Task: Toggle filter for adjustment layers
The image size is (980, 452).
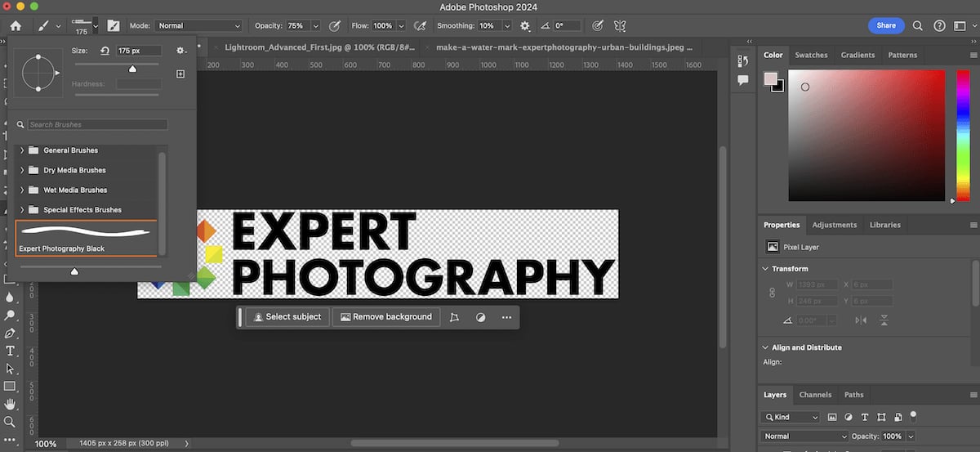Action: (849, 417)
